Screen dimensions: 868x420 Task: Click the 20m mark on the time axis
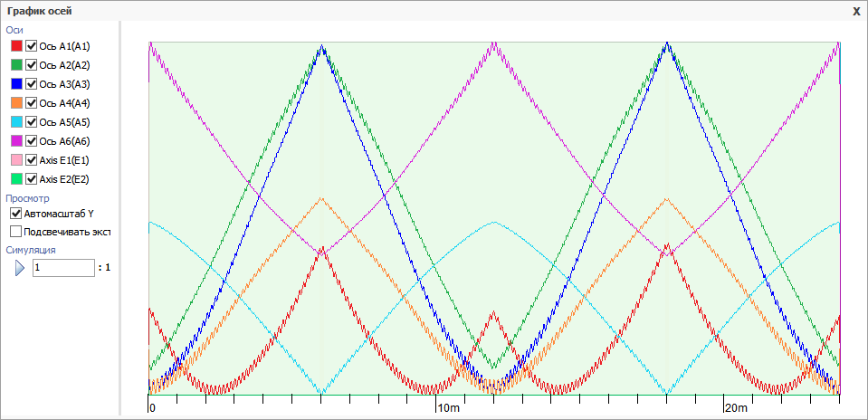point(736,408)
